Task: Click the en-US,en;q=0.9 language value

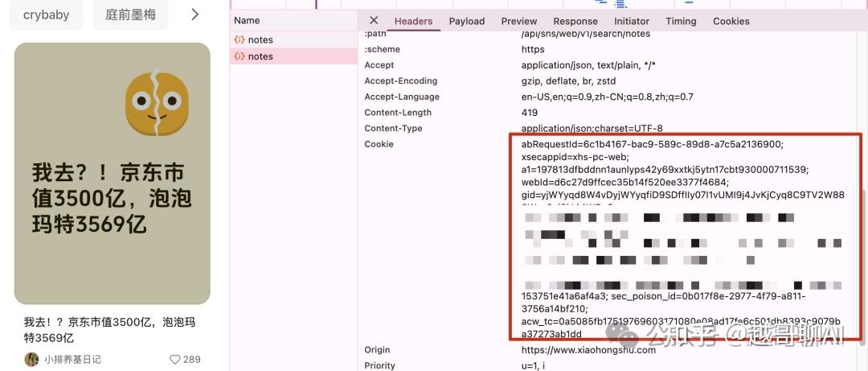Action: coord(608,97)
